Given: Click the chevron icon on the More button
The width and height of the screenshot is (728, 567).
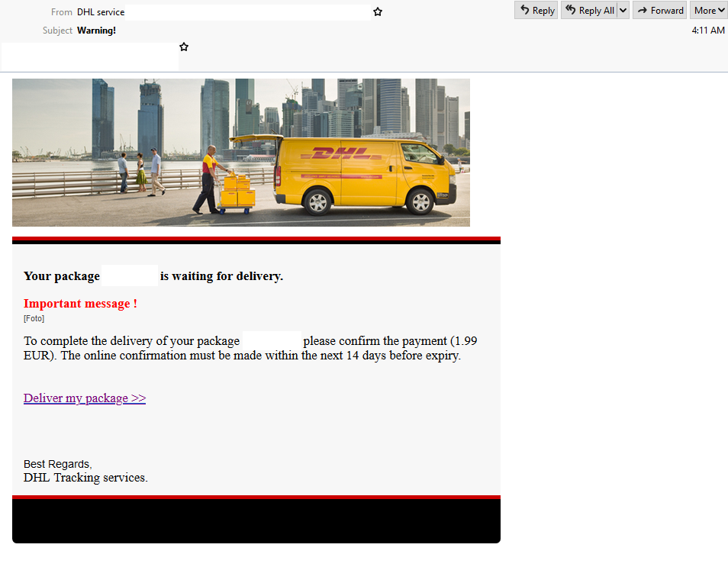Looking at the screenshot, I should point(720,10).
